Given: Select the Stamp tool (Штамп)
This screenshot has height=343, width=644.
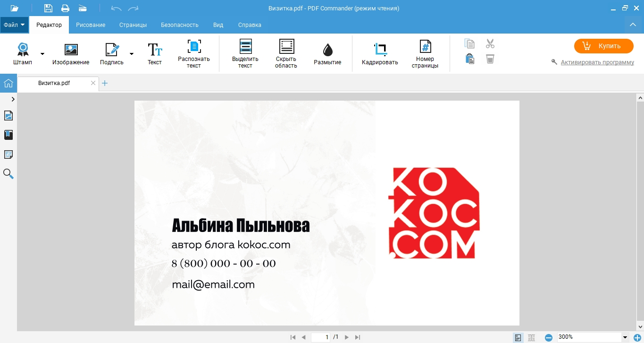Looking at the screenshot, I should pos(23,54).
